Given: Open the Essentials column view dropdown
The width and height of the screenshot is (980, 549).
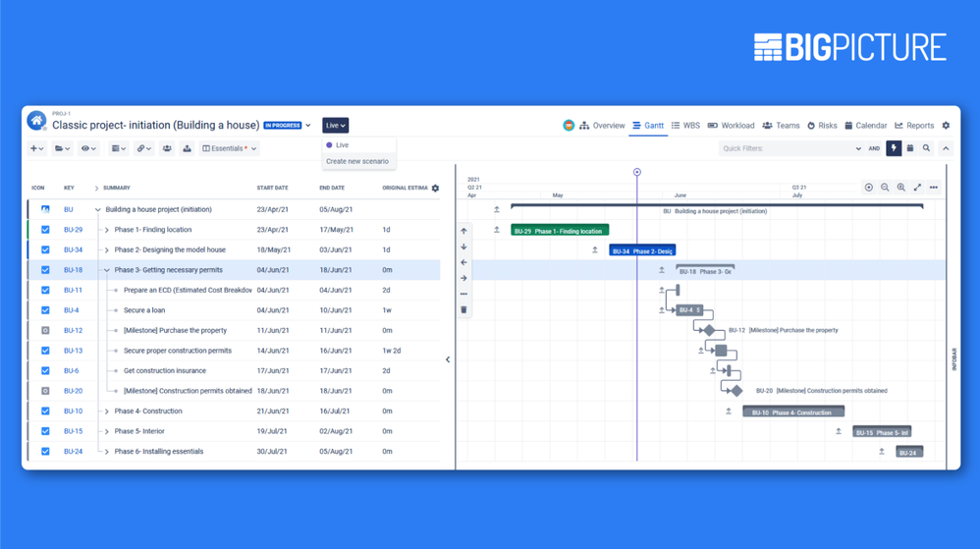Looking at the screenshot, I should [x=230, y=149].
